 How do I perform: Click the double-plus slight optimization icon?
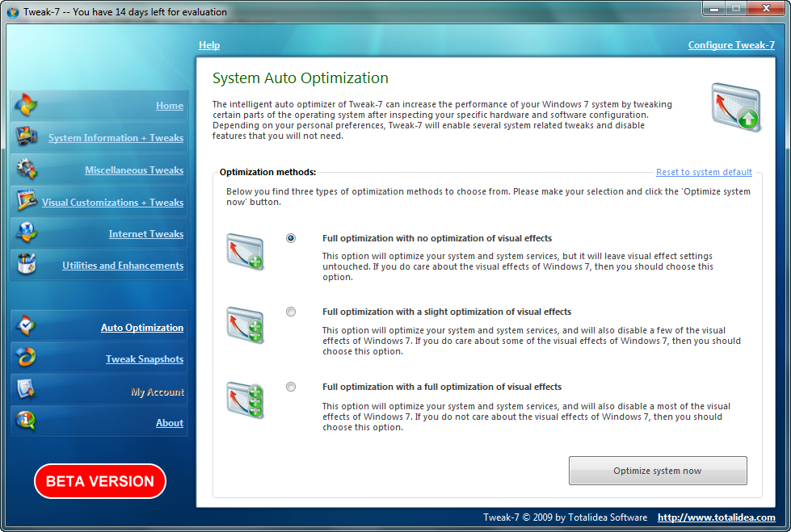(x=245, y=325)
